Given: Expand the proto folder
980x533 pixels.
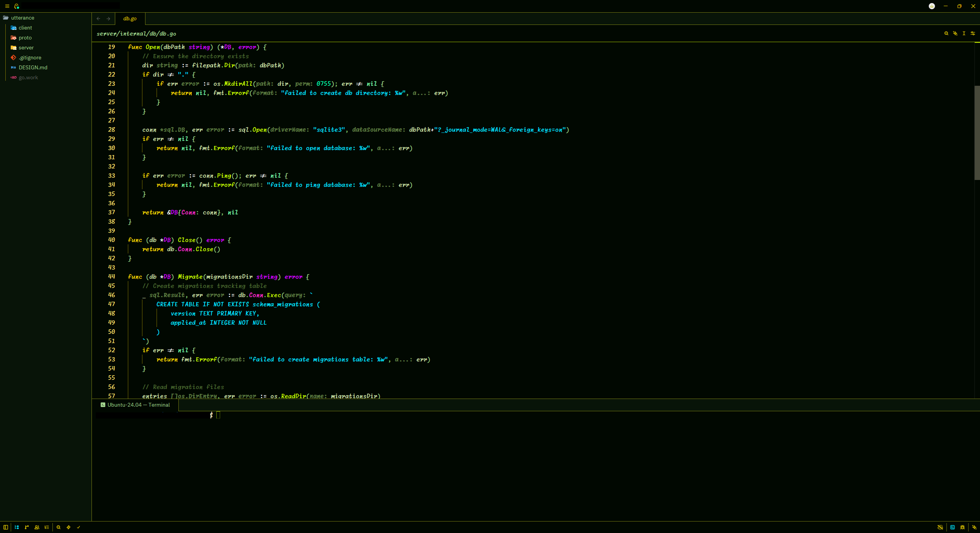Looking at the screenshot, I should 46,38.
